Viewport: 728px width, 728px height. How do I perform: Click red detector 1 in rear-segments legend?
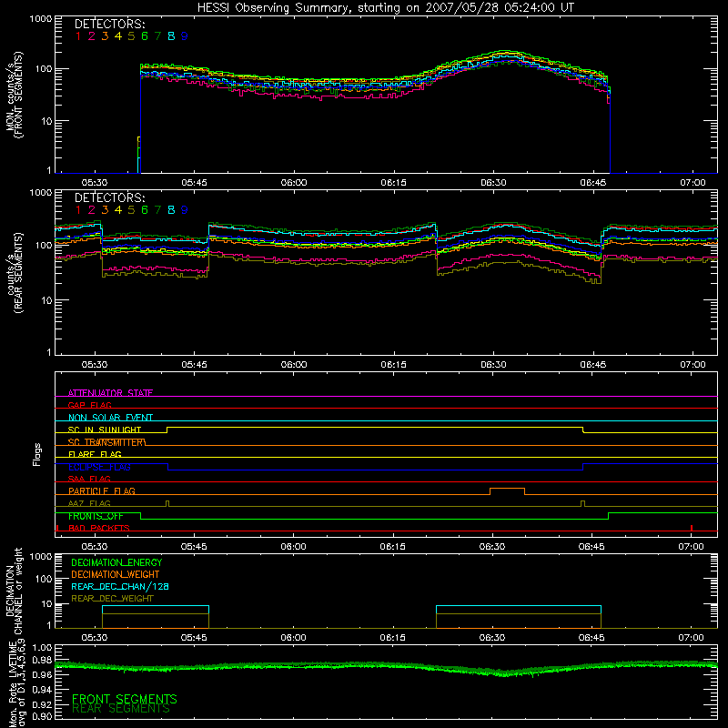[x=78, y=210]
